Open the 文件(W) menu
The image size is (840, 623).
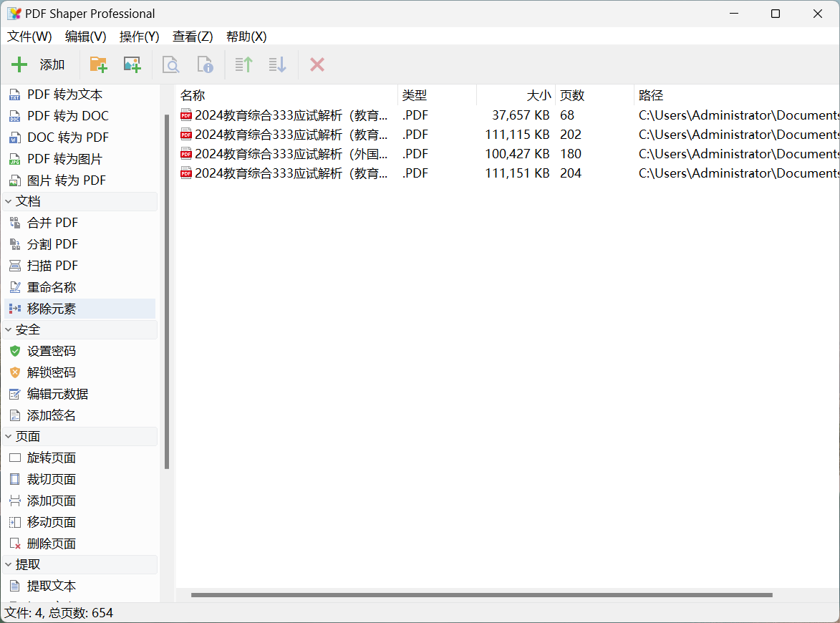point(29,37)
